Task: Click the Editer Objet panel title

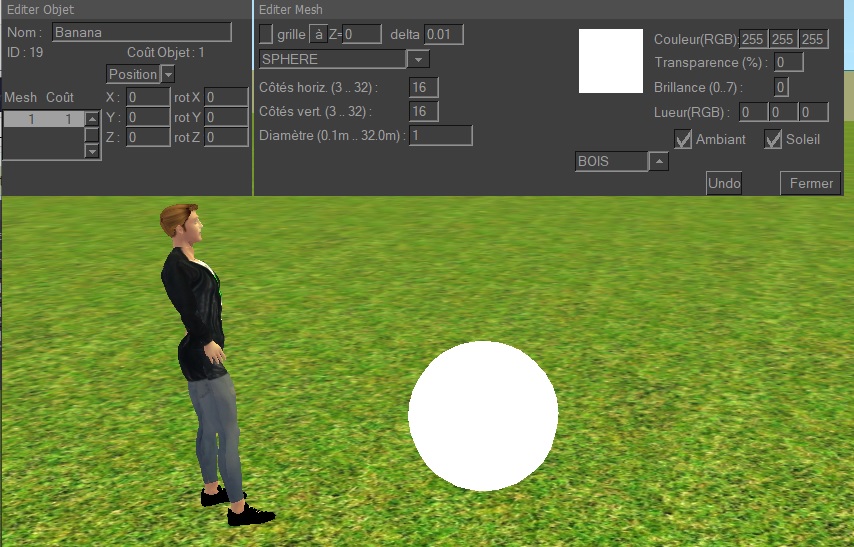Action: click(40, 10)
